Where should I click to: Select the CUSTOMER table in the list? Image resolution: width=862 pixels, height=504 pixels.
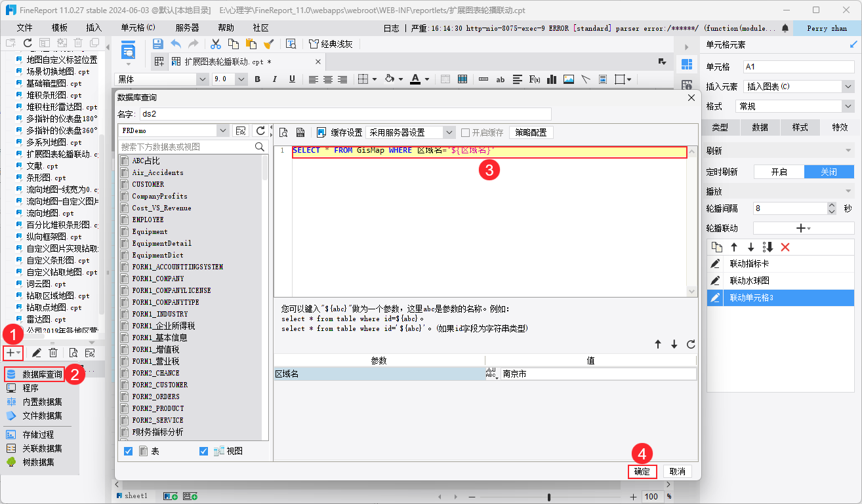(148, 184)
